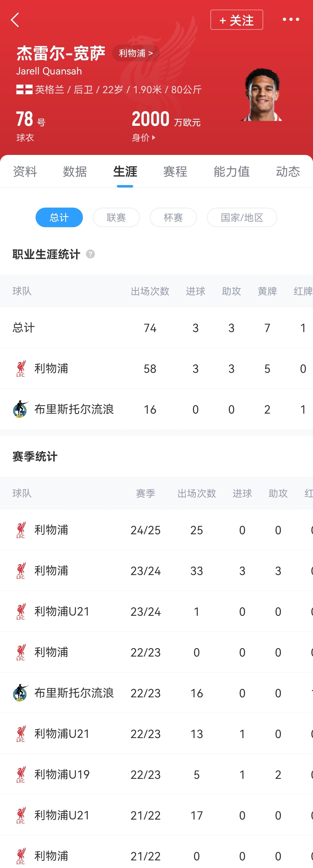This screenshot has height=868, width=313.
Task: Tap the 关注 follow button
Action: 237,20
